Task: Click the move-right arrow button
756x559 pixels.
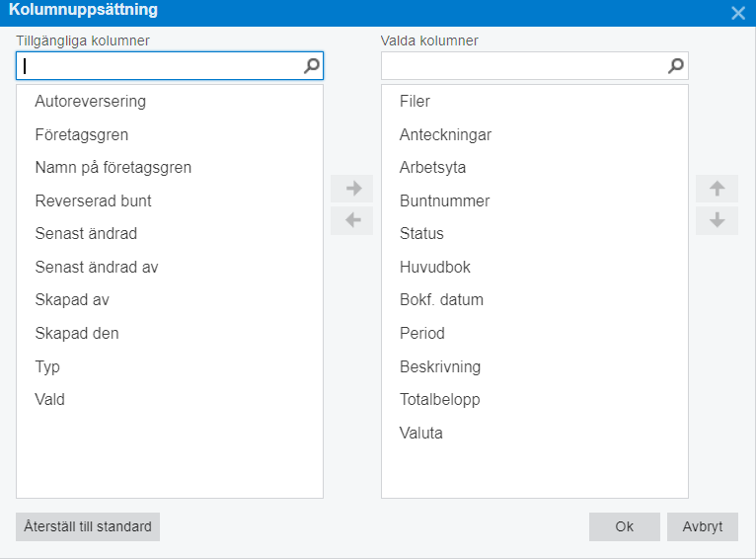Action: click(351, 188)
